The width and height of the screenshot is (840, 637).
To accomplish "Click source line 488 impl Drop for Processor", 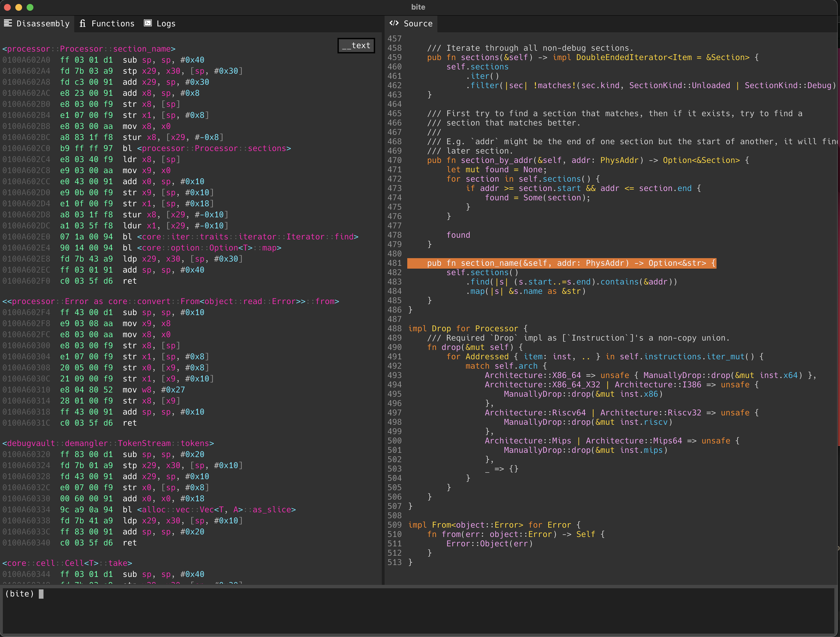I will pyautogui.click(x=468, y=329).
